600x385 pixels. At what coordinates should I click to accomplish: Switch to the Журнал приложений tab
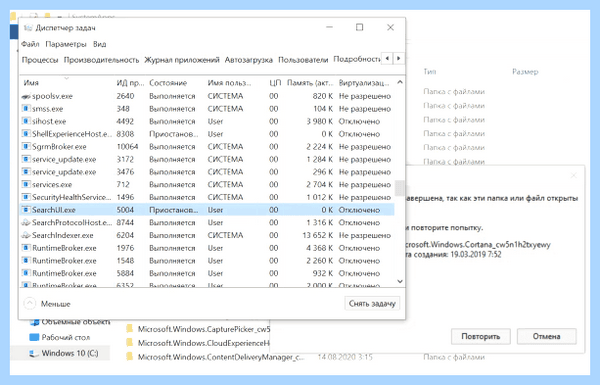(x=182, y=60)
